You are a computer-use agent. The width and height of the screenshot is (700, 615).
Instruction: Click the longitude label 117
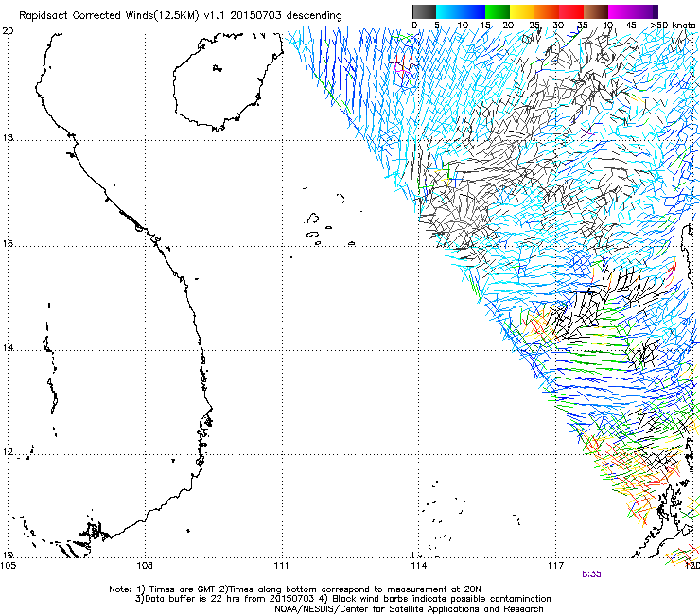pyautogui.click(x=555, y=566)
